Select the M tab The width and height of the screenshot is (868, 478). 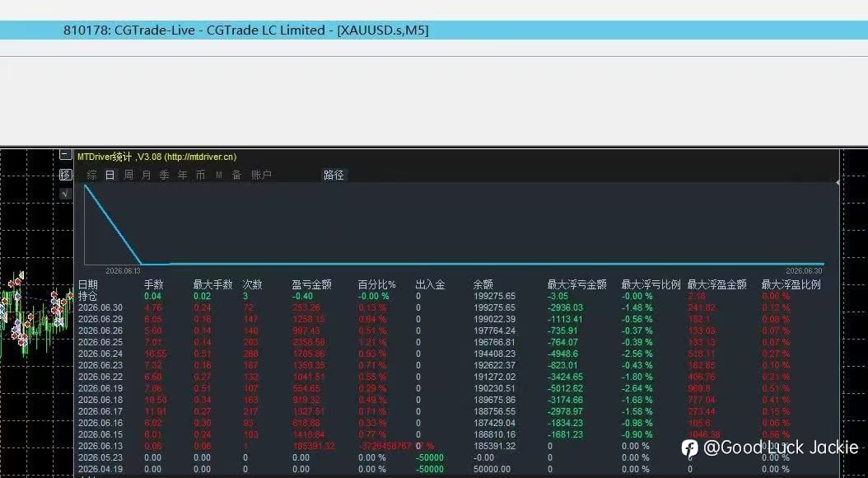[219, 175]
